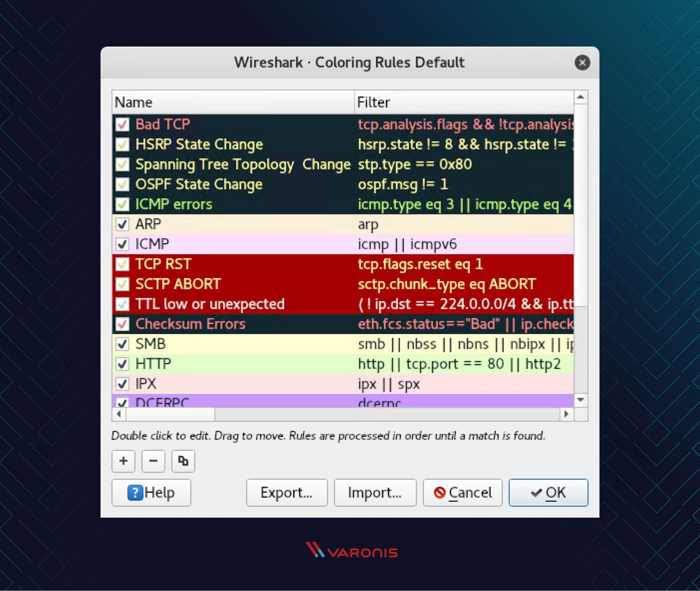Screen dimensions: 700x591
Task: Sort rules by Name column header
Action: pyautogui.click(x=233, y=102)
